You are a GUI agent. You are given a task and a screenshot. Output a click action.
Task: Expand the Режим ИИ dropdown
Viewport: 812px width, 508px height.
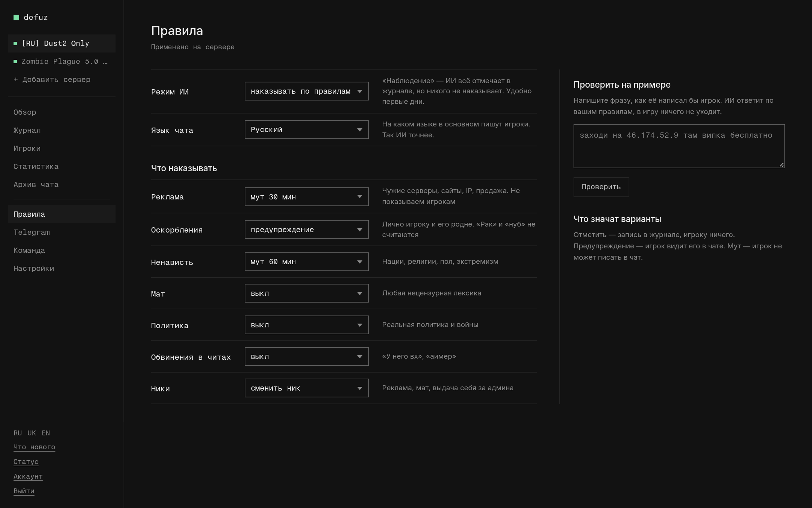click(306, 91)
